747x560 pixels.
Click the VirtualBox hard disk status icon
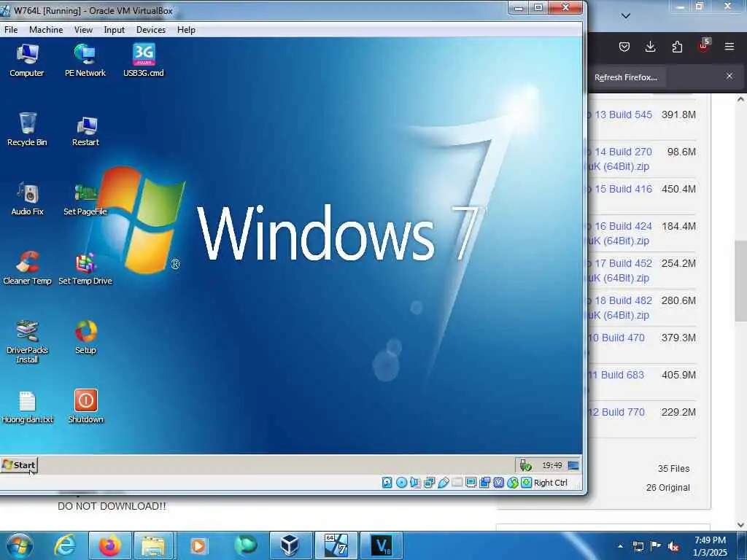(387, 483)
